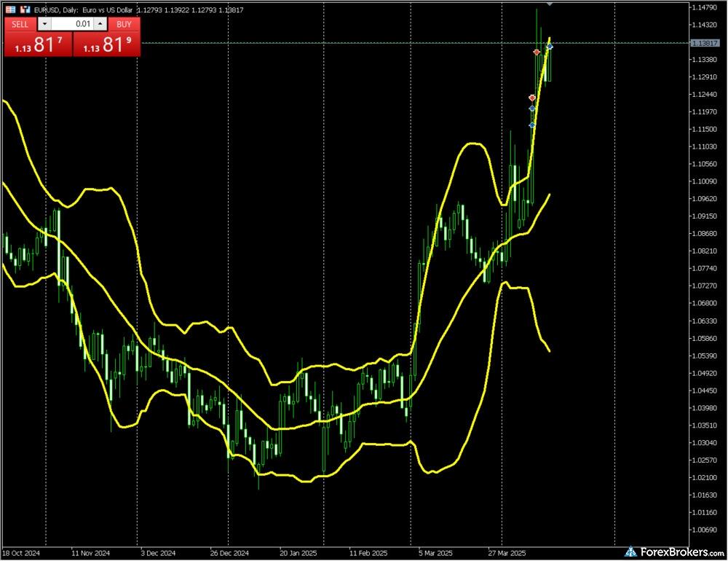Image resolution: width=728 pixels, height=561 pixels.
Task: Click the lowest blue buy arrow marker
Action: point(532,125)
